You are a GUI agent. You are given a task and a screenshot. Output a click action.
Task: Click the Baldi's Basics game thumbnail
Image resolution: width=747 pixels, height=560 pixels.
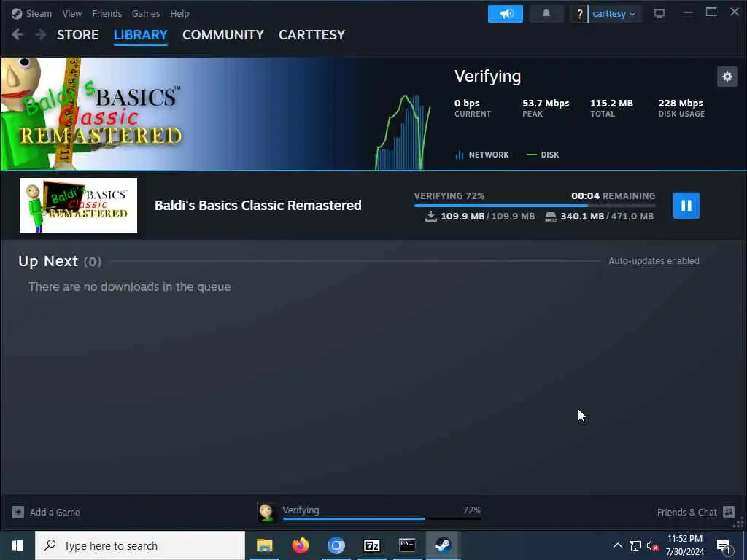point(78,205)
